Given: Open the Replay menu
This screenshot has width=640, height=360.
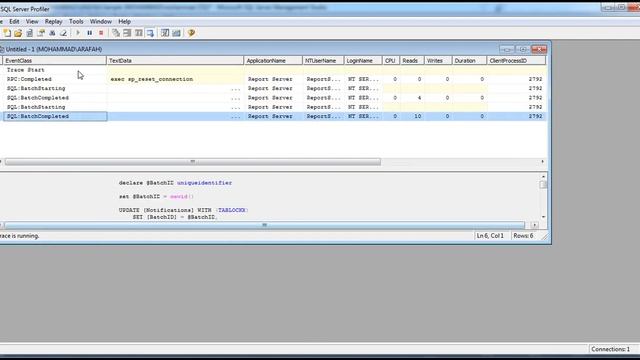Looking at the screenshot, I should (53, 22).
